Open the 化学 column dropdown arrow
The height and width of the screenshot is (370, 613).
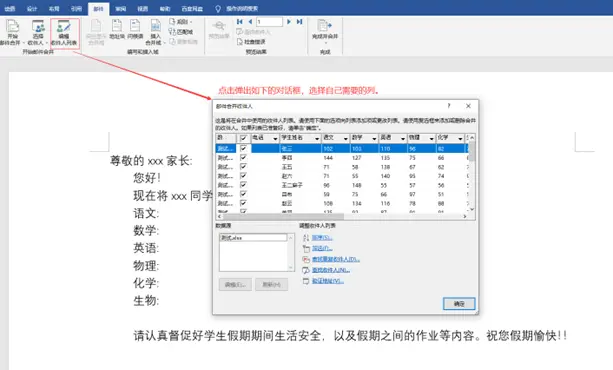coord(460,138)
